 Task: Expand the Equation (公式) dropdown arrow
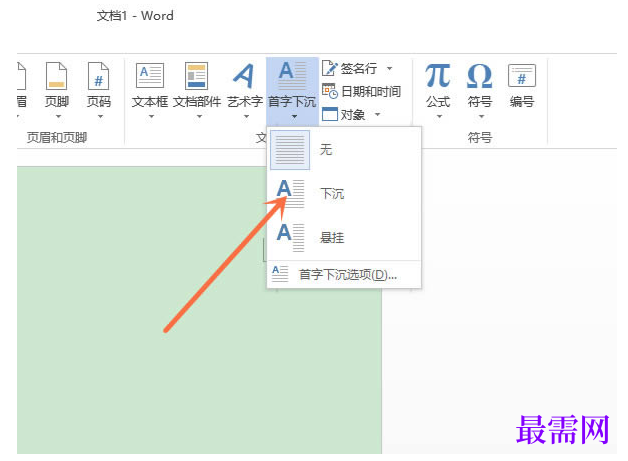pyautogui.click(x=439, y=117)
